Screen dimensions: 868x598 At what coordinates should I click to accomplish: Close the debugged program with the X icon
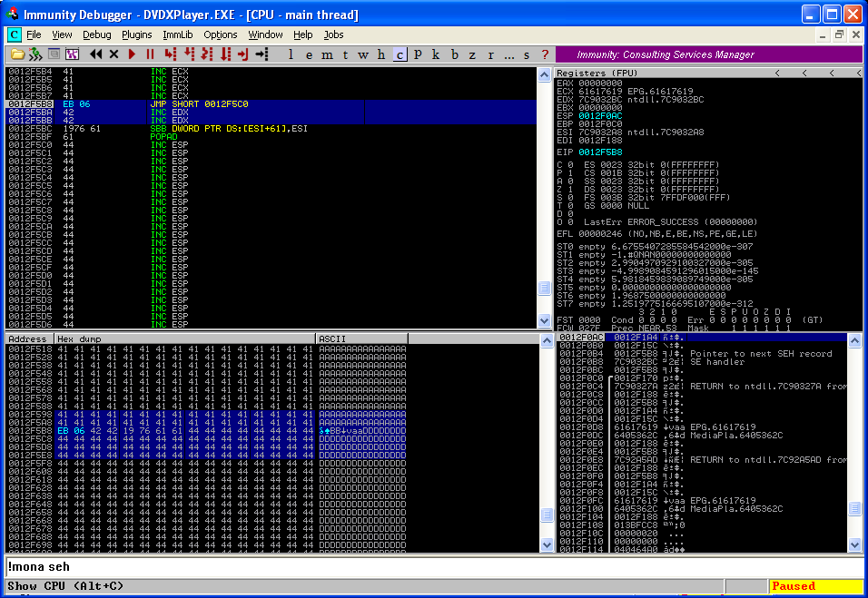pyautogui.click(x=114, y=54)
